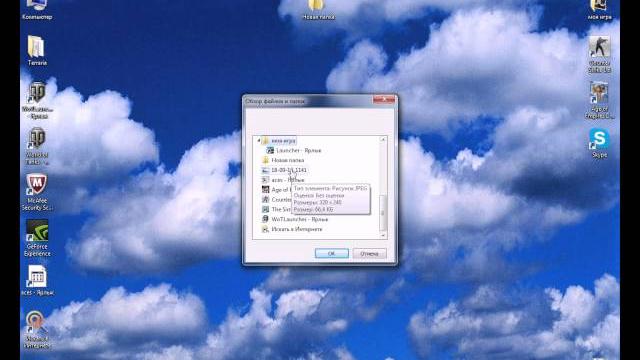Click the tree list scrollbar down arrow

coord(383,236)
